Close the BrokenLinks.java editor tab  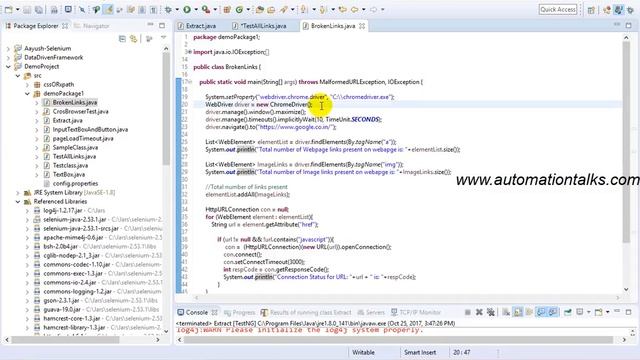tap(362, 26)
